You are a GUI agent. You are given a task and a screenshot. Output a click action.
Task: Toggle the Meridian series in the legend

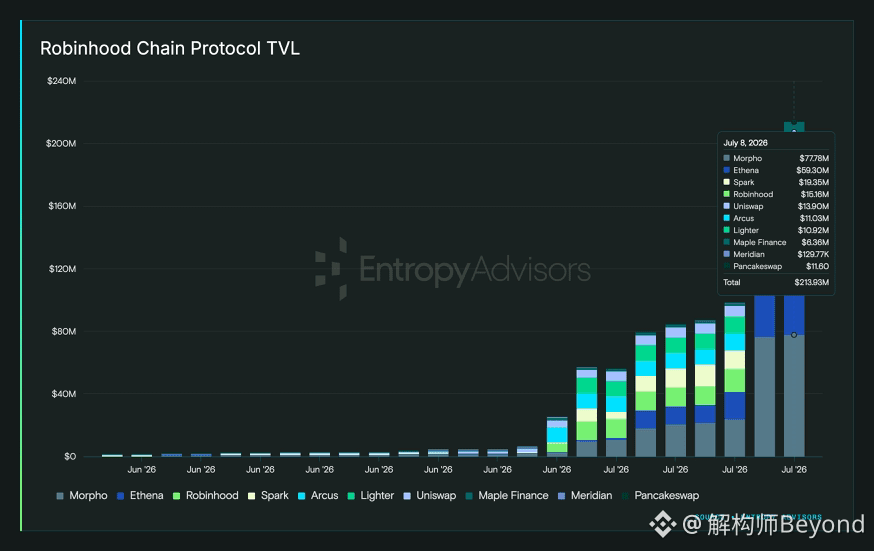click(x=585, y=495)
